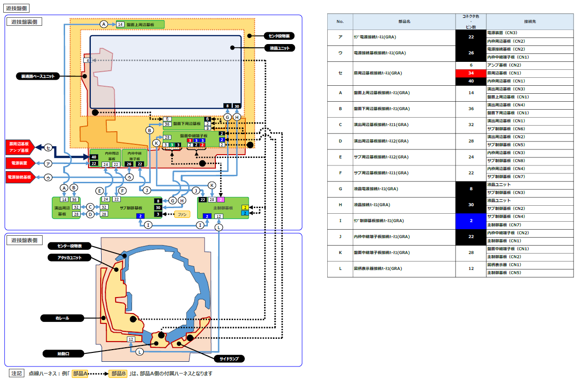Select circled L marker near 始動口
This screenshot has height=381, width=588.
coord(140,351)
